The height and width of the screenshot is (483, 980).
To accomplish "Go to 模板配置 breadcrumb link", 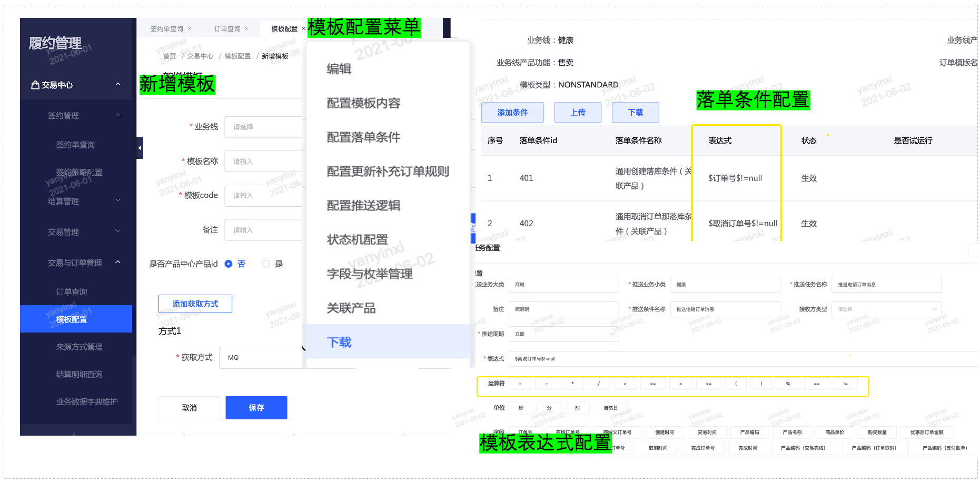I will coord(237,56).
